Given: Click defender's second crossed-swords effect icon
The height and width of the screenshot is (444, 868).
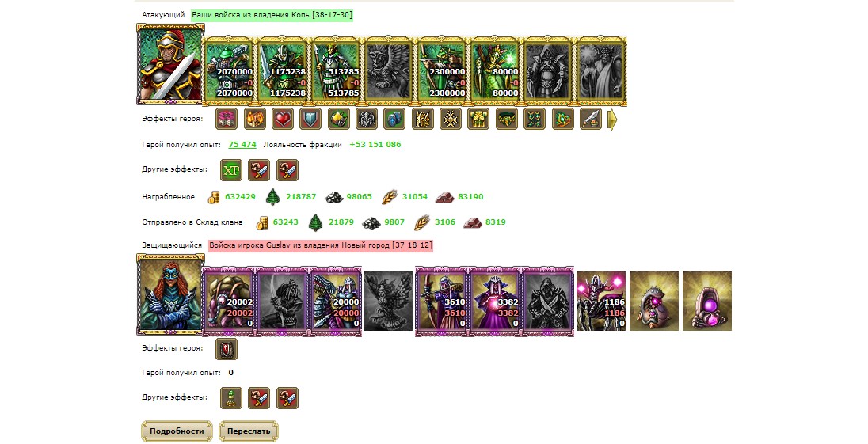Looking at the screenshot, I should [287, 398].
